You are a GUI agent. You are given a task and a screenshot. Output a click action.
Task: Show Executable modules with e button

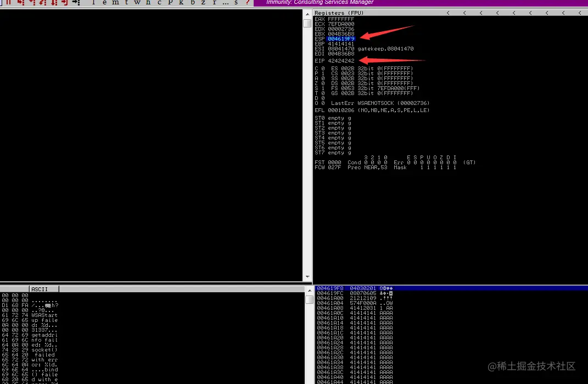pyautogui.click(x=105, y=2)
